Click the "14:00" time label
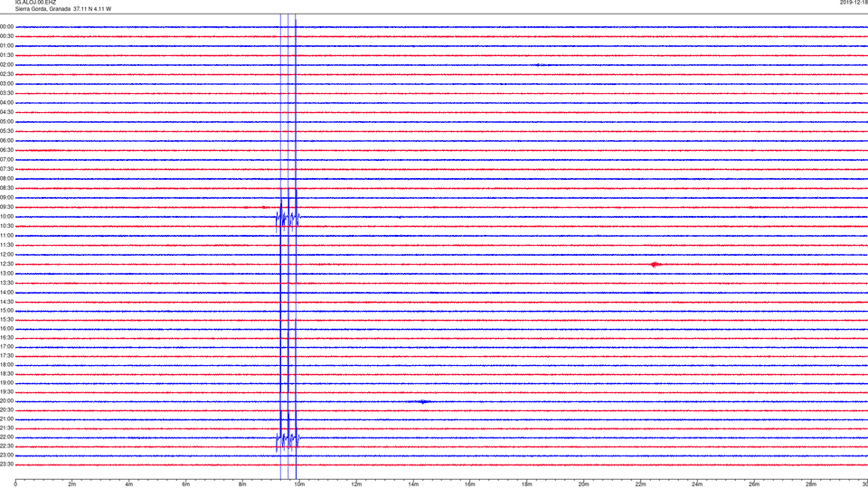 (6, 292)
